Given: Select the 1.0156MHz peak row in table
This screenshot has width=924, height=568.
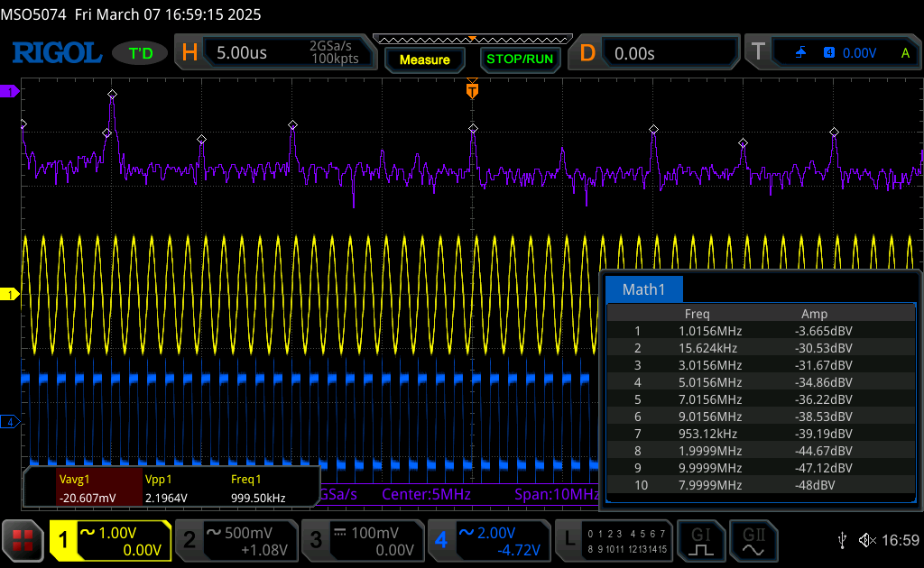Looking at the screenshot, I should 761,331.
